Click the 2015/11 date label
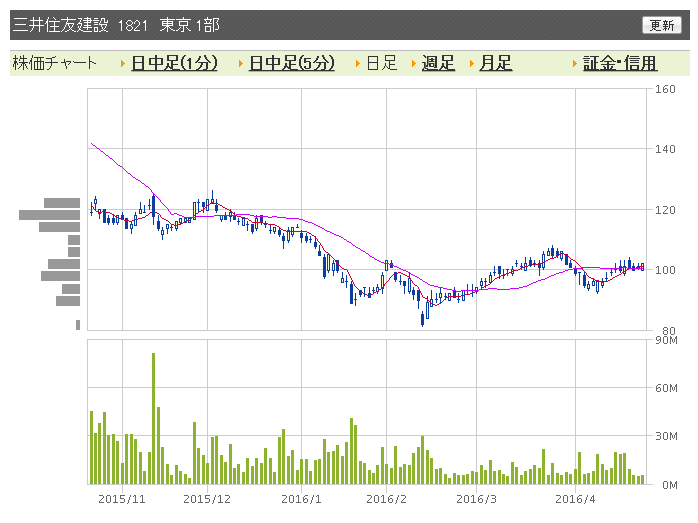Viewport: 698px width, 523px height. coord(122,499)
